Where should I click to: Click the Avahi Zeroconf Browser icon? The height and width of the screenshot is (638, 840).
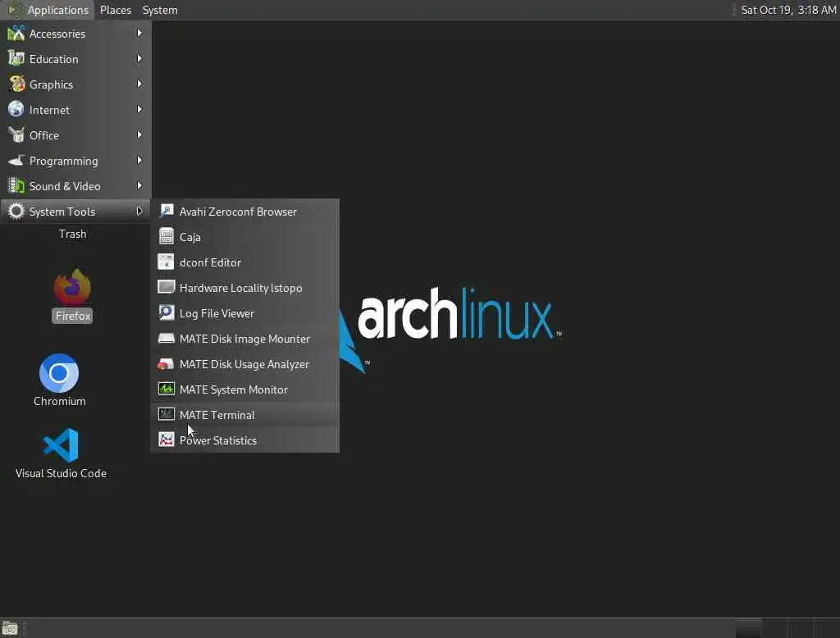166,211
